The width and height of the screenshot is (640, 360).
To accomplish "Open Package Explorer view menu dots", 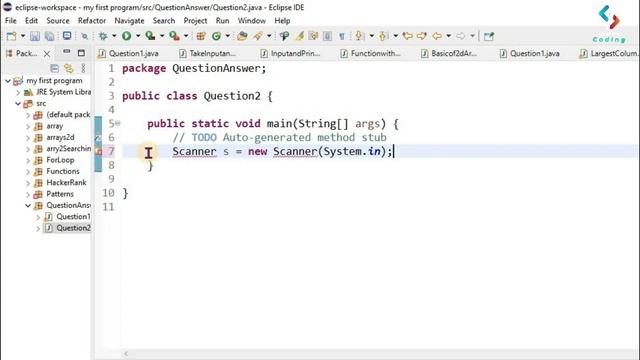I will 83,68.
